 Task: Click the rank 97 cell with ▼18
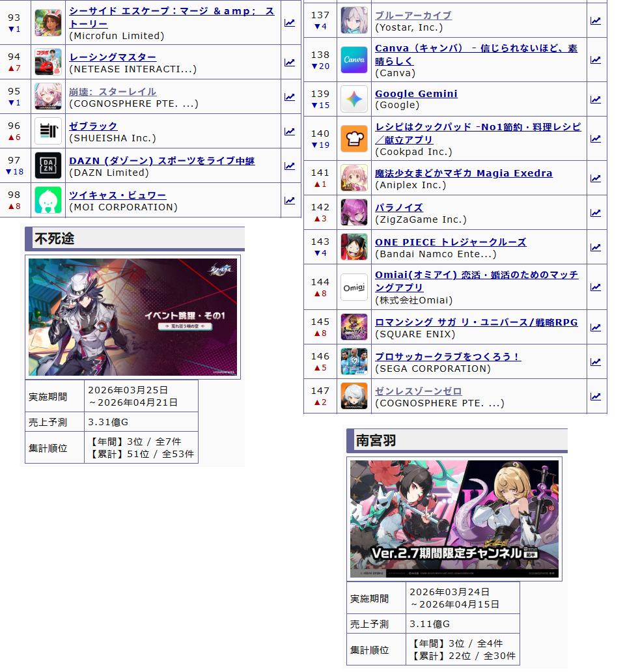click(15, 165)
